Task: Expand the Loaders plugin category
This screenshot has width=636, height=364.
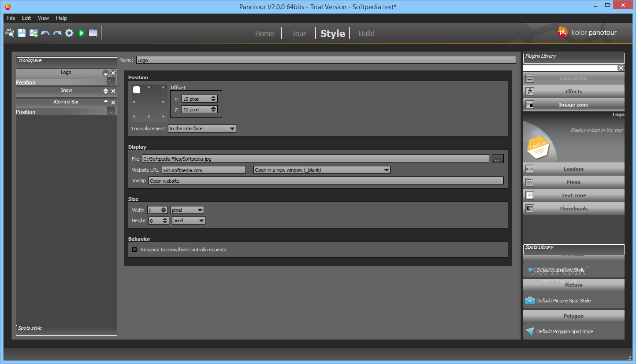Action: 574,169
